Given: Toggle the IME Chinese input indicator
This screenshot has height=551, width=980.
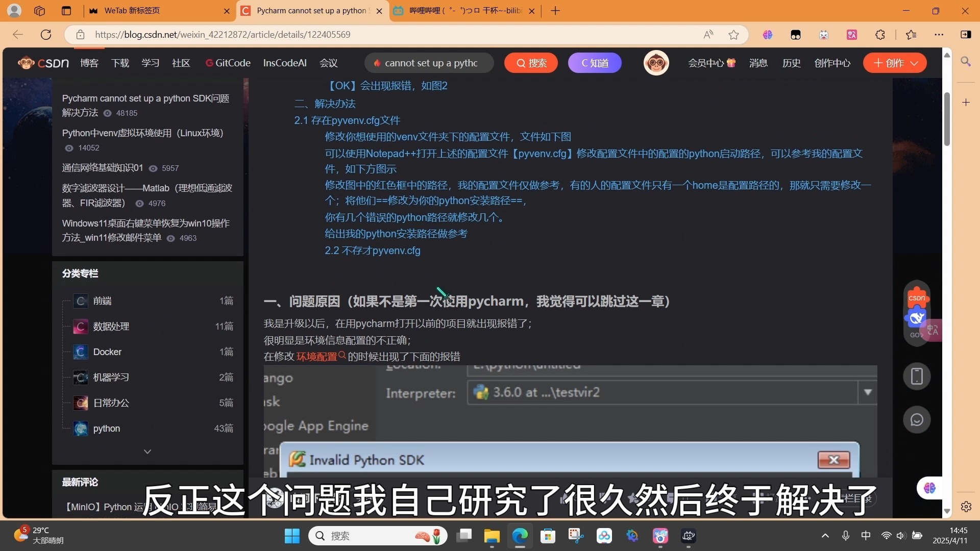Looking at the screenshot, I should pos(866,535).
